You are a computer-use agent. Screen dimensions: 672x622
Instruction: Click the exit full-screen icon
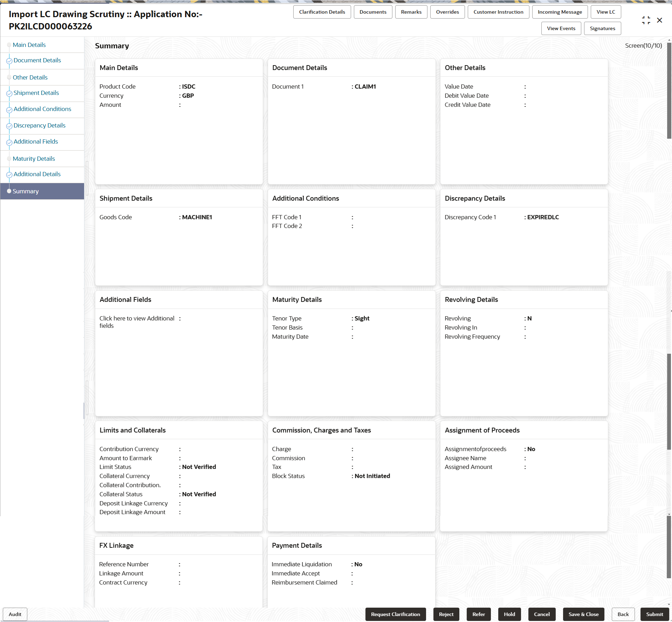point(646,20)
